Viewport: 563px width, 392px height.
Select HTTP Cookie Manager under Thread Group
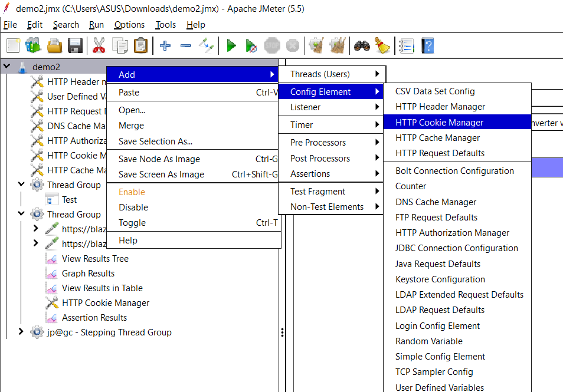point(106,303)
